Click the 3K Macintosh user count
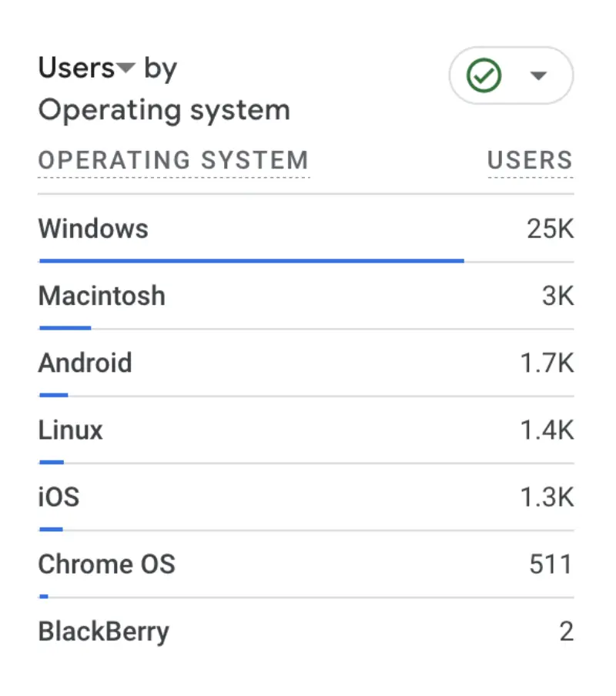The width and height of the screenshot is (616, 696). (557, 296)
